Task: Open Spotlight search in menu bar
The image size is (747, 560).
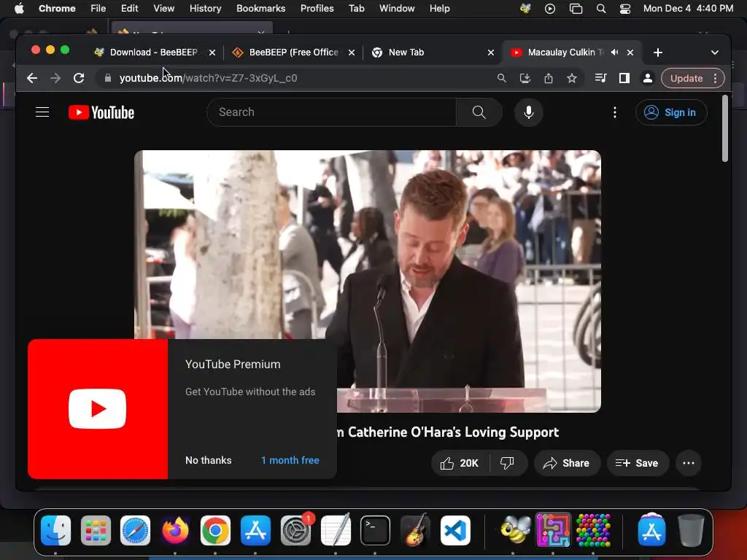Action: tap(601, 9)
